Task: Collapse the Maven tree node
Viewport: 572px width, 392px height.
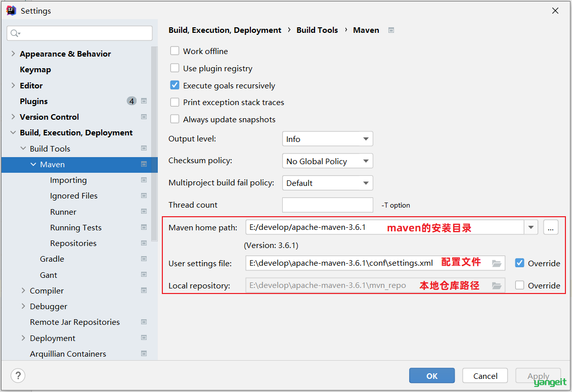Action: pos(33,164)
